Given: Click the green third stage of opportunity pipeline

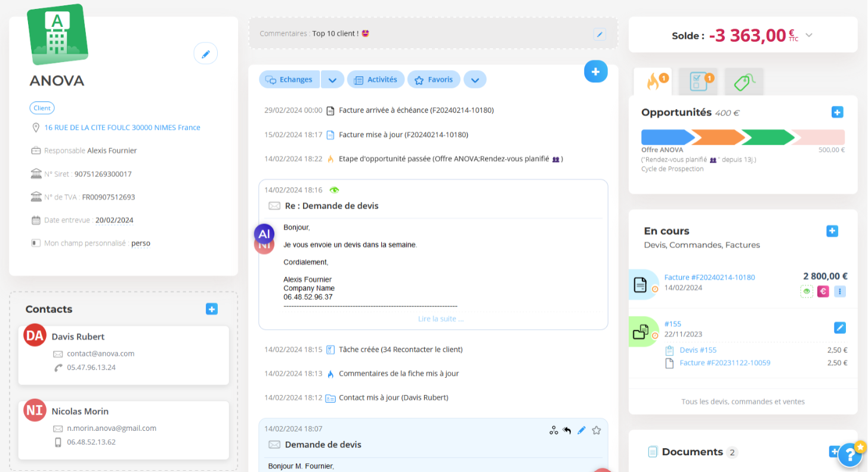Looking at the screenshot, I should [x=768, y=137].
